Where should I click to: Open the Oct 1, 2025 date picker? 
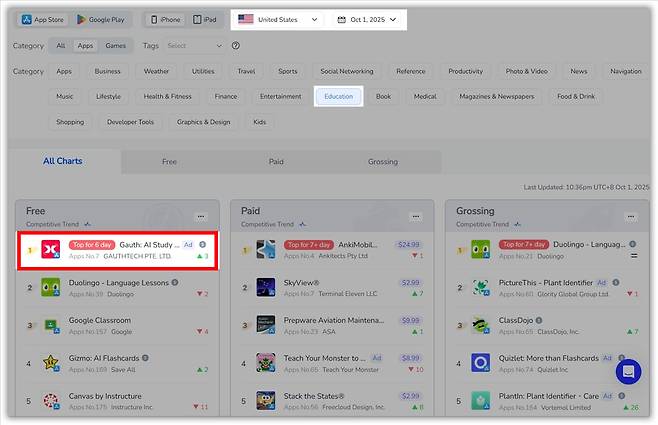point(367,20)
